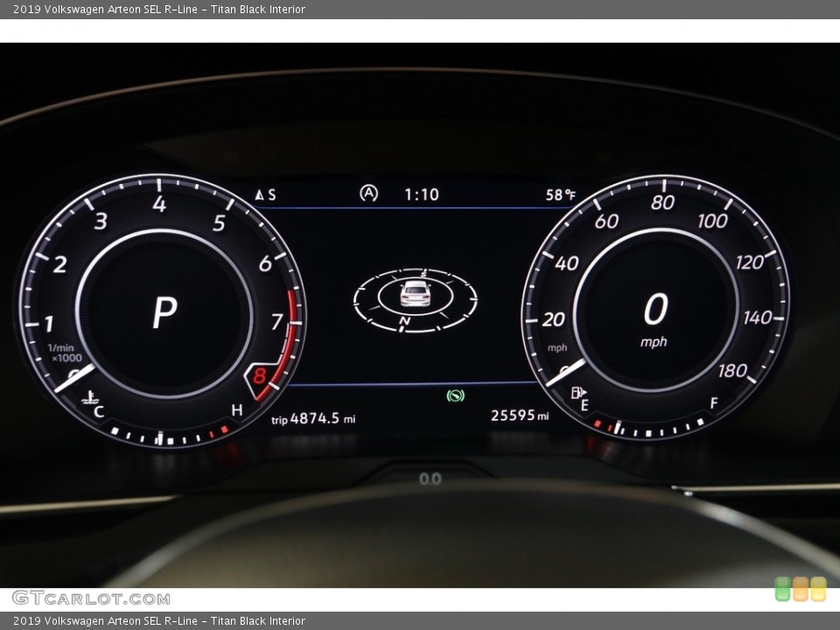Click the F on the fuel gauge
Image resolution: width=840 pixels, height=630 pixels.
coord(714,403)
